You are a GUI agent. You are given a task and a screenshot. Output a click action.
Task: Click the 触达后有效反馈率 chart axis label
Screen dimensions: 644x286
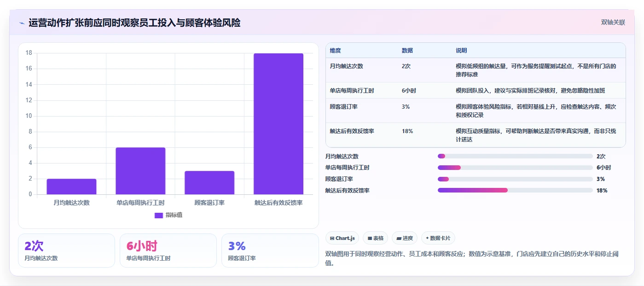click(278, 203)
